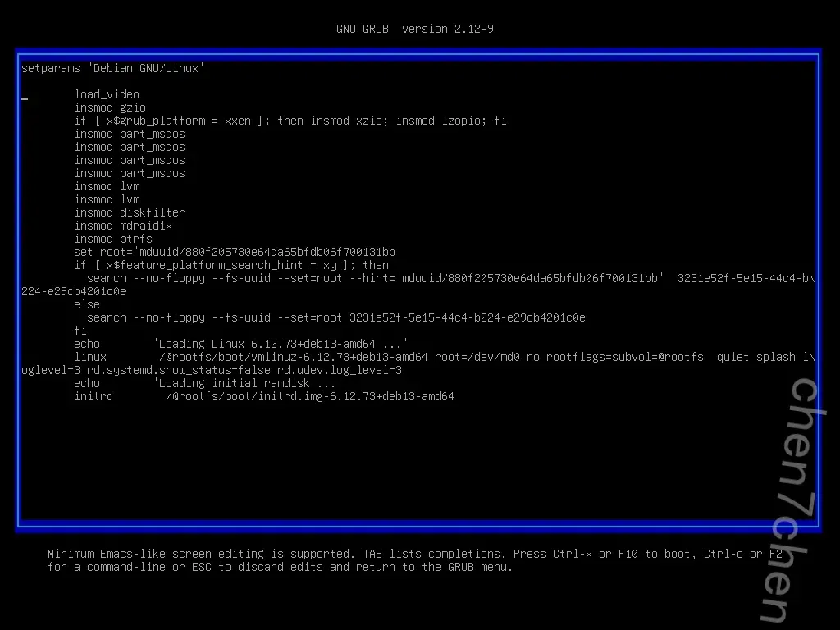Click "root=/dev/md0" on the linux line
840x630 pixels.
tap(477, 358)
